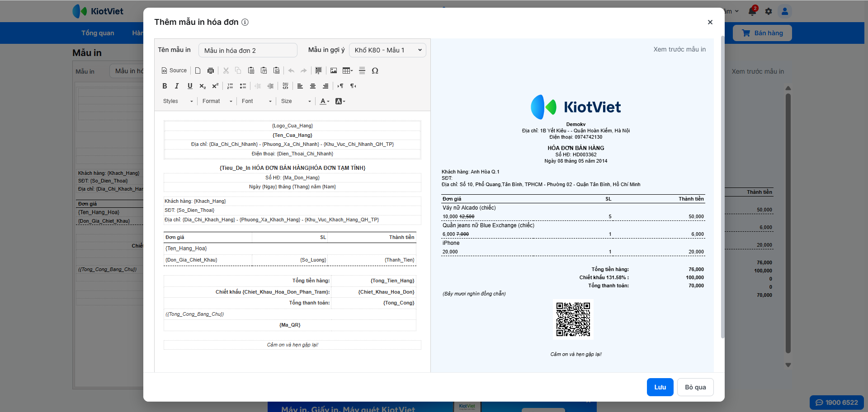This screenshot has height=412, width=868.
Task: Click the Print icon in editor toolbar
Action: pyautogui.click(x=211, y=70)
